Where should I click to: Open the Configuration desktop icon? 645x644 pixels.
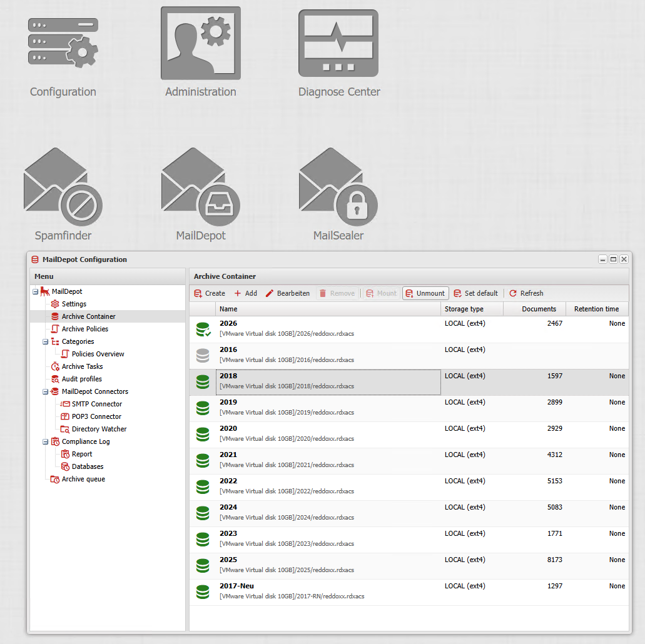click(x=63, y=43)
